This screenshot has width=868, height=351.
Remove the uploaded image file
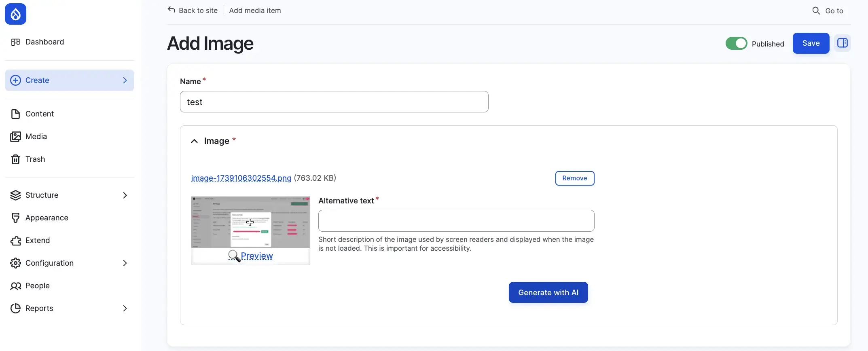point(574,178)
